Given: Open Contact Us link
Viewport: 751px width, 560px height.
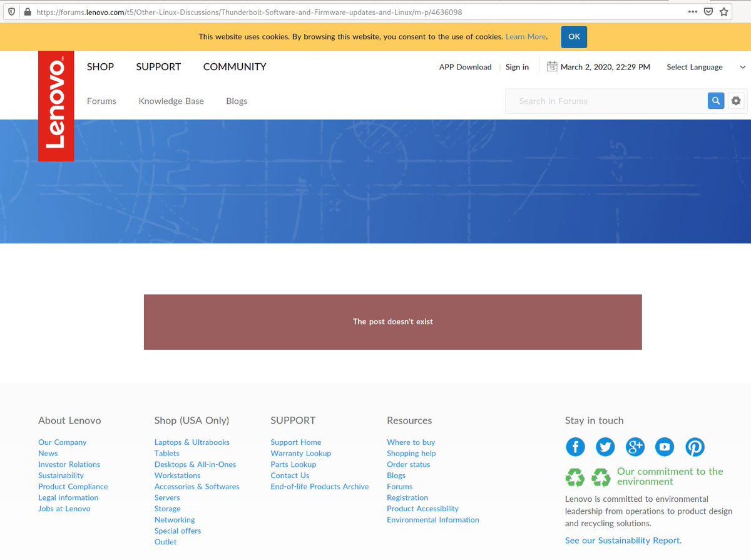Looking at the screenshot, I should (290, 476).
